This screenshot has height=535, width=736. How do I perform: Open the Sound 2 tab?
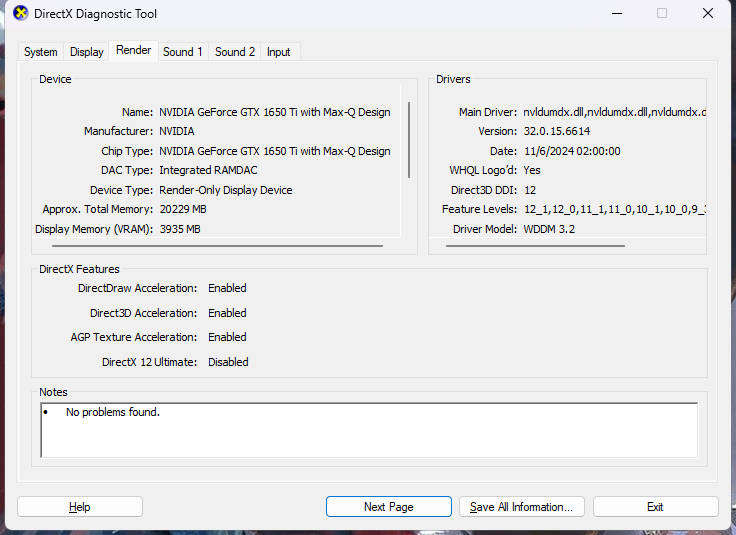pos(235,52)
